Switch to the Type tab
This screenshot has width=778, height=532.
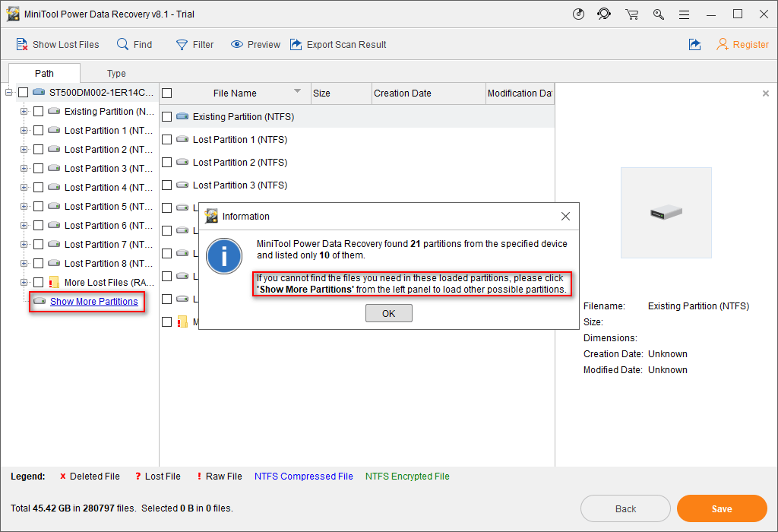[x=116, y=73]
